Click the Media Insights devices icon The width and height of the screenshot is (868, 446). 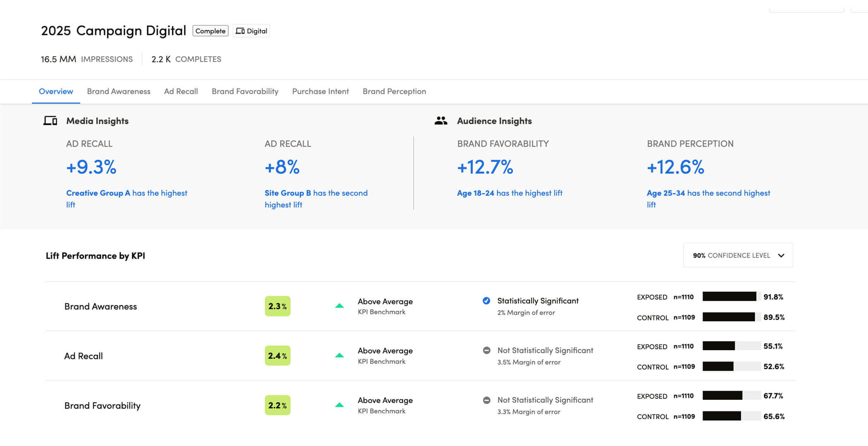click(50, 121)
